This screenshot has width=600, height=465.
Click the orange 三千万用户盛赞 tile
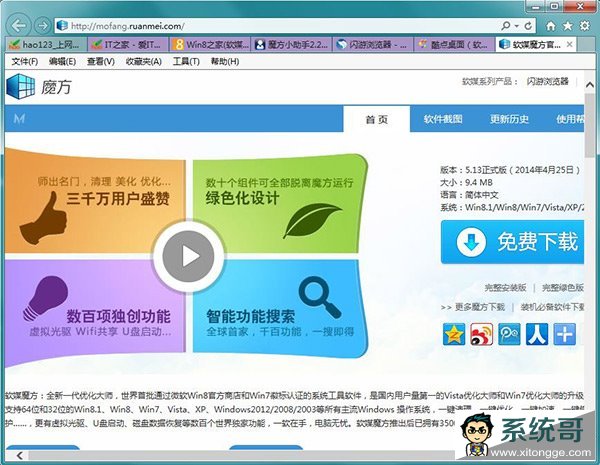[x=95, y=201]
